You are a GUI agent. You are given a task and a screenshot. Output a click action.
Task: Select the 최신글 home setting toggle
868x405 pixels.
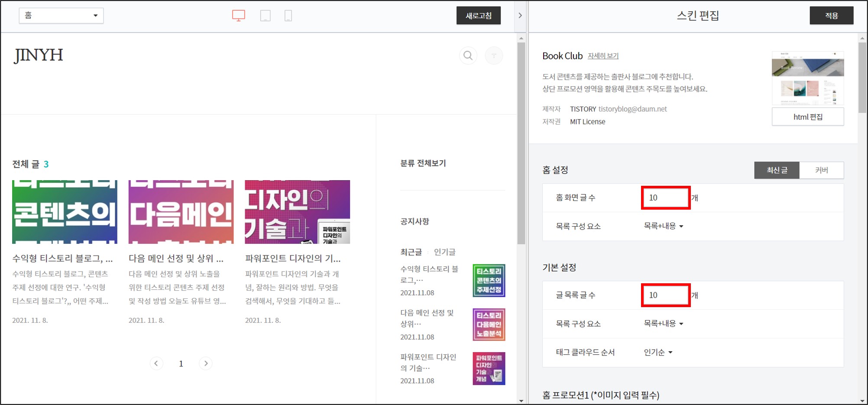[x=777, y=170]
